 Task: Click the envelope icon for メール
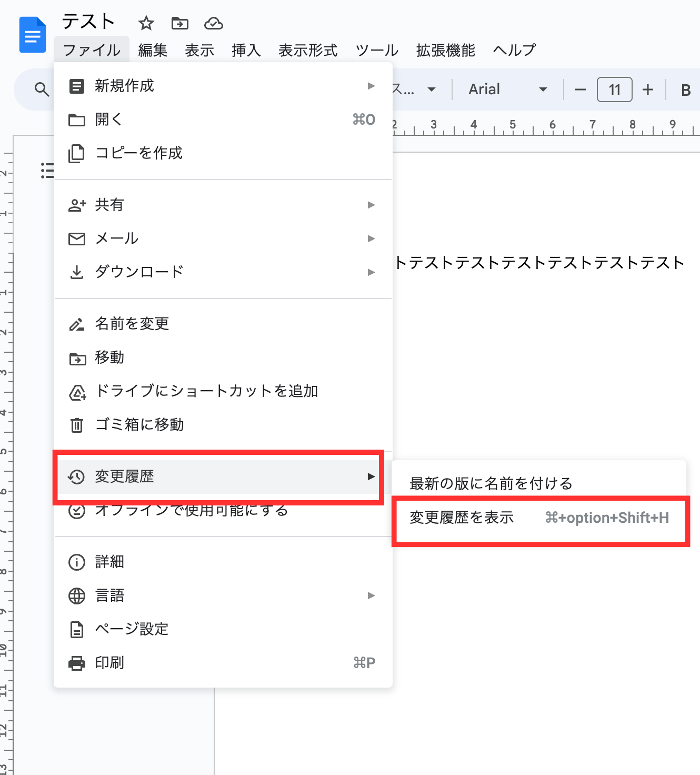tap(77, 239)
